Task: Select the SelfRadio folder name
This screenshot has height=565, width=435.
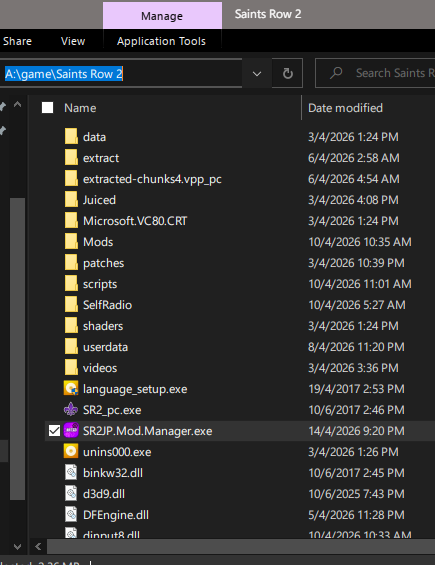Action: 107,305
